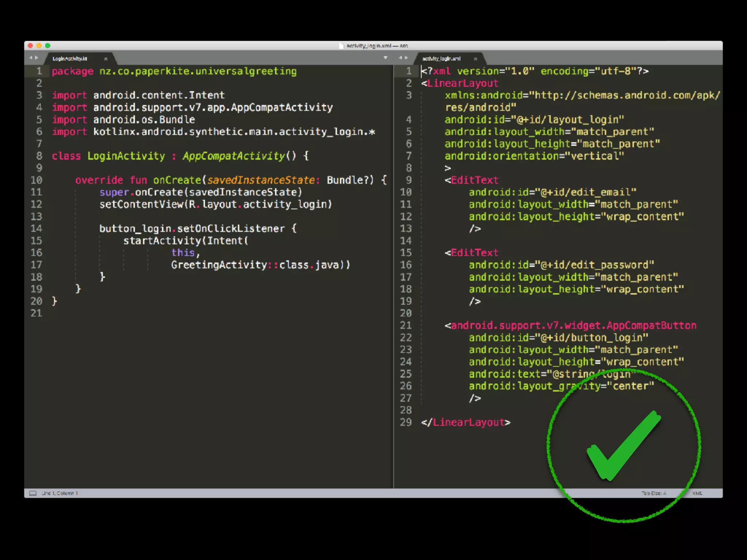The height and width of the screenshot is (560, 747).
Task: Close the activity_login.xml tab
Action: click(x=475, y=59)
